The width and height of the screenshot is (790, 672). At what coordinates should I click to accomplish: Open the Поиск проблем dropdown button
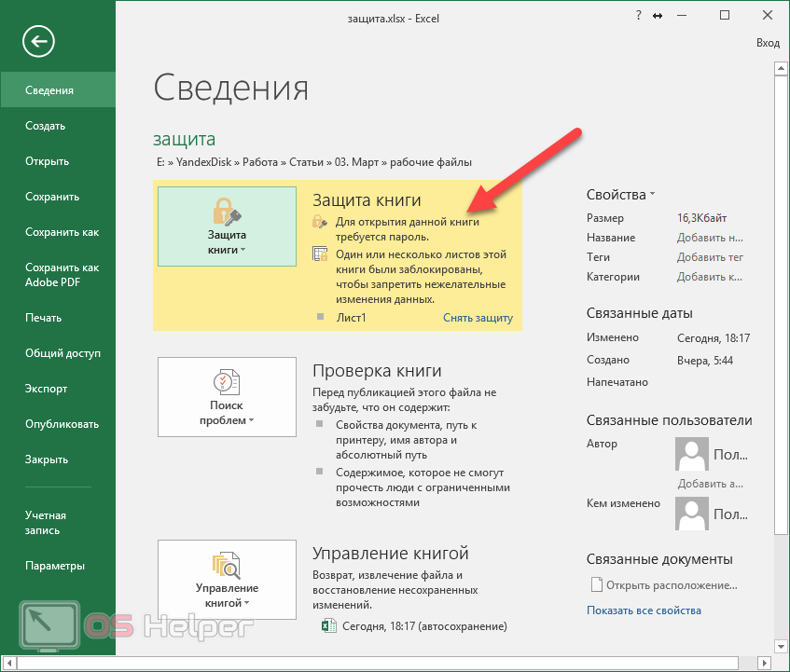coord(227,397)
